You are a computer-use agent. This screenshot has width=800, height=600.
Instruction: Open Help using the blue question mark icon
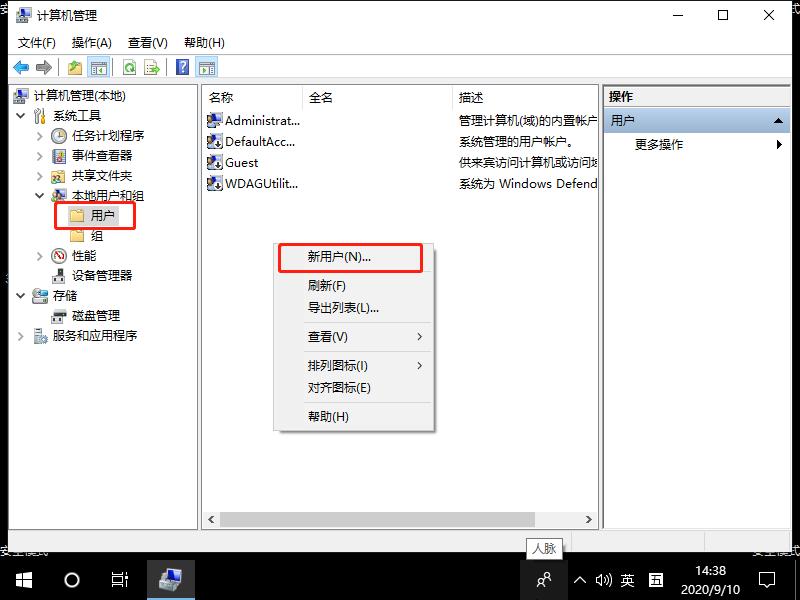point(180,67)
